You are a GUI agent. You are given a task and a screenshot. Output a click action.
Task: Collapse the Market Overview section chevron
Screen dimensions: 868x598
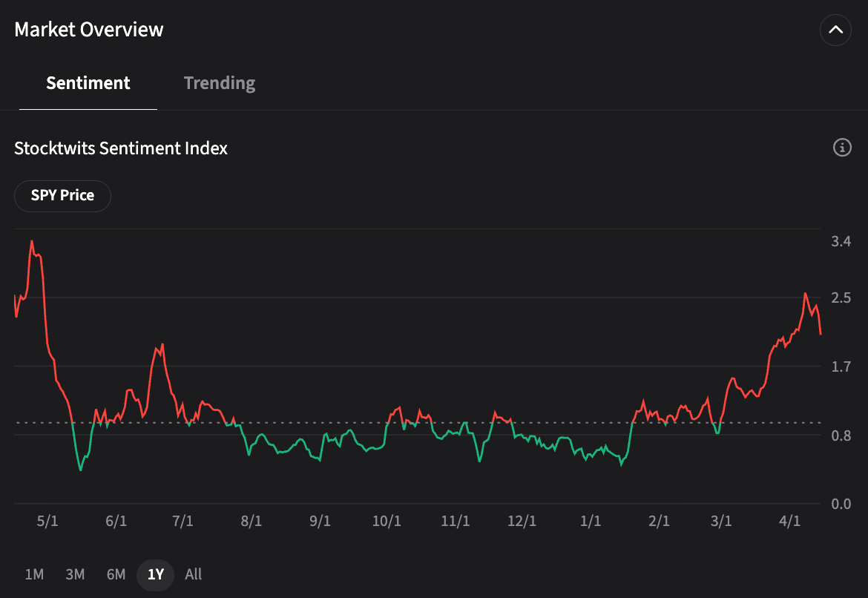835,30
